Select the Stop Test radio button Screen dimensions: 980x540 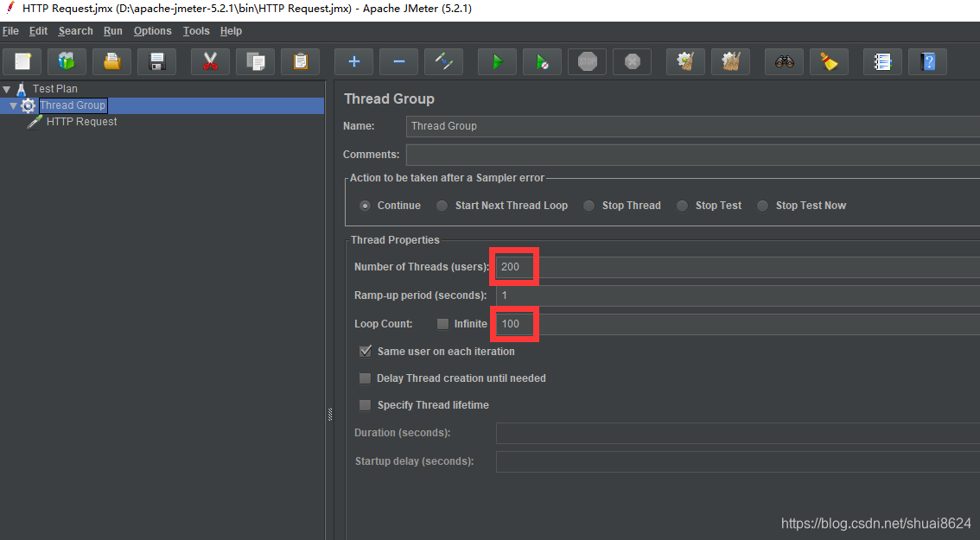pyautogui.click(x=683, y=206)
